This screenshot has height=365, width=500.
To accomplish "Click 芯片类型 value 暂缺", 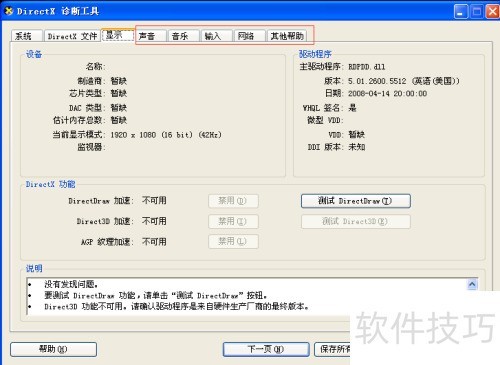I will click(119, 93).
